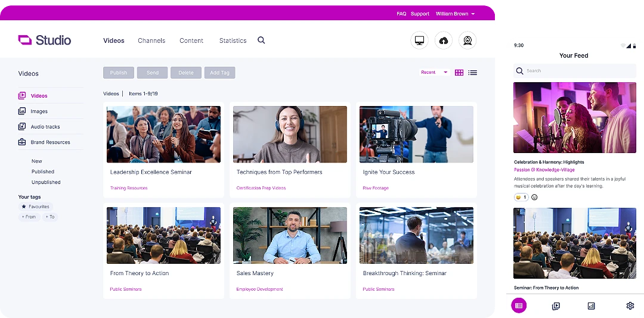Open the William Brown account dropdown
This screenshot has width=644, height=318.
[455, 14]
